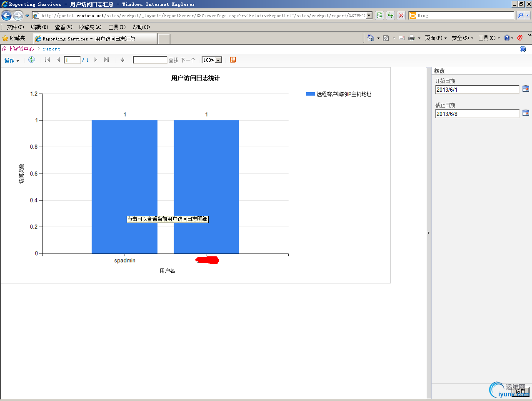The height and width of the screenshot is (401, 532).
Task: Open the 开始日期 calendar picker icon
Action: (x=526, y=89)
